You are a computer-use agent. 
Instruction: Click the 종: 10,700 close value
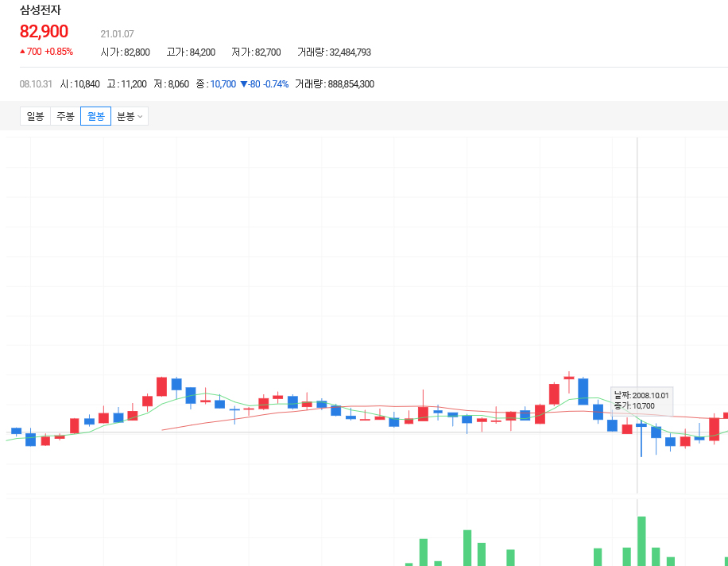tap(216, 84)
